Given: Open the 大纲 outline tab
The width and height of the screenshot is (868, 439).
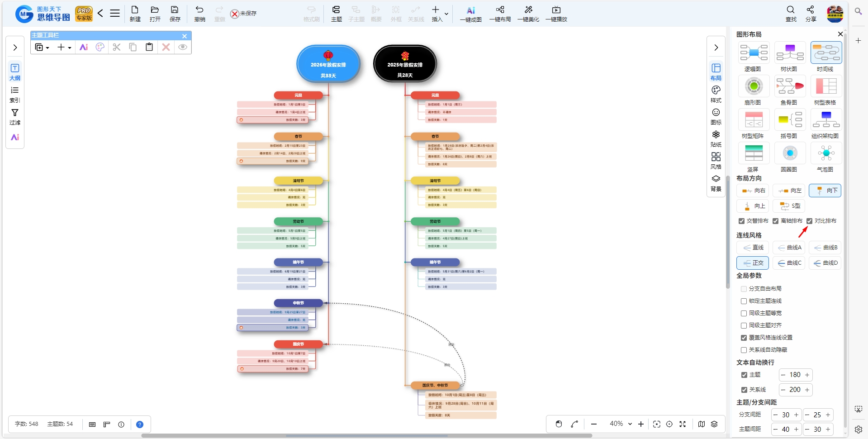Looking at the screenshot, I should (x=15, y=72).
